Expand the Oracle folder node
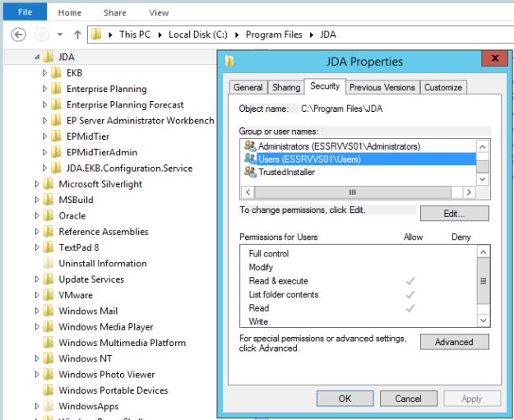 coord(37,215)
